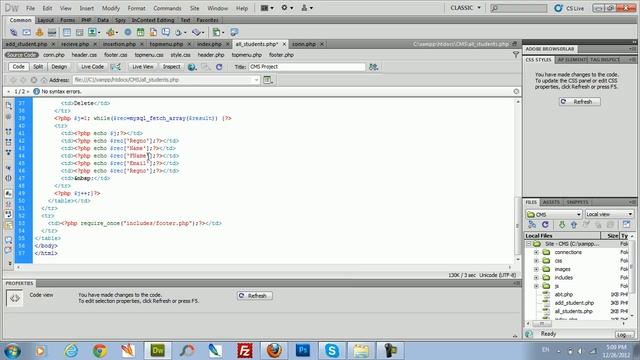Screen dimensions: 640x360
Task: Select all_students.php in the Files list
Action: tap(573, 311)
